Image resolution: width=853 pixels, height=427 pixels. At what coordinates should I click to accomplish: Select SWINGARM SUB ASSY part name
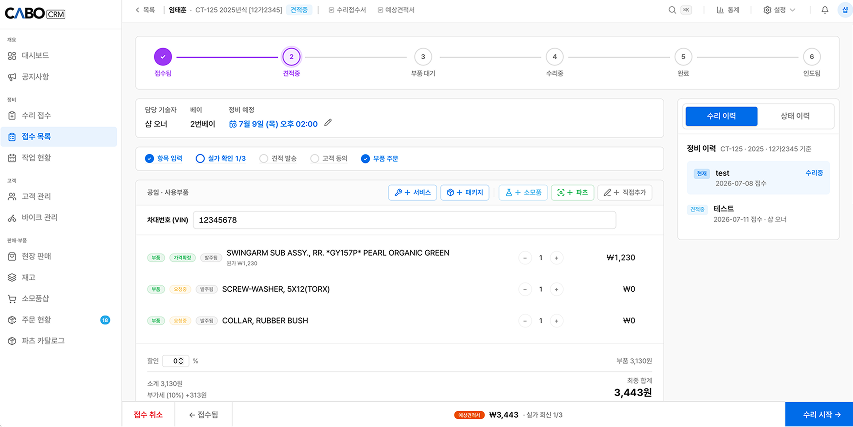coord(338,253)
